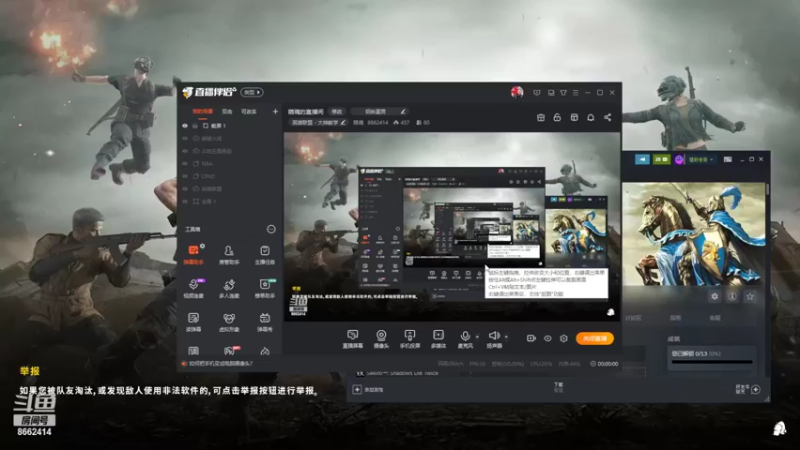
Task: Click the knight game artwork in Steam
Action: 693,234
